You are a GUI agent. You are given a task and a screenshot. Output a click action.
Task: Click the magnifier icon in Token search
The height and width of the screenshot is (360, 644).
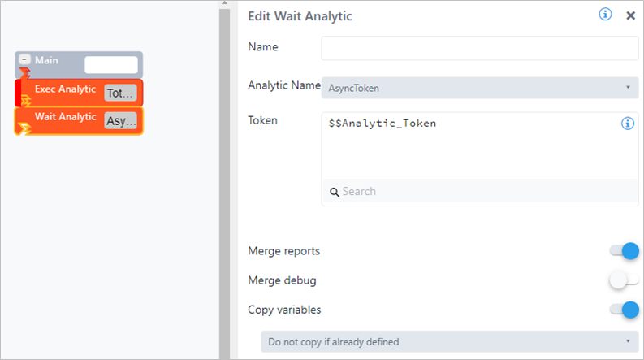click(334, 192)
